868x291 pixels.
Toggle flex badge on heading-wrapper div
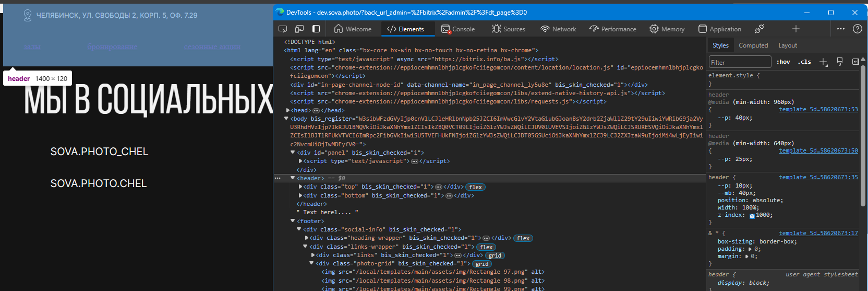pos(523,238)
